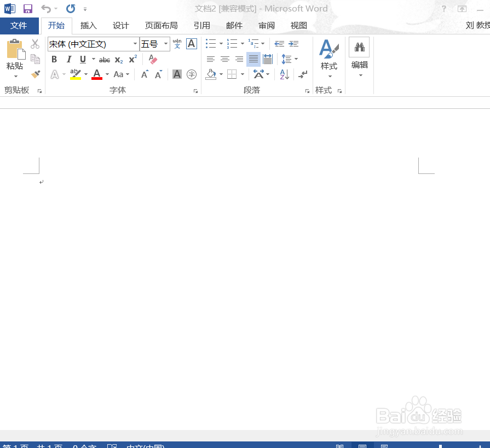Undo the last action
Viewport: 490px width, 448px height.
click(46, 9)
